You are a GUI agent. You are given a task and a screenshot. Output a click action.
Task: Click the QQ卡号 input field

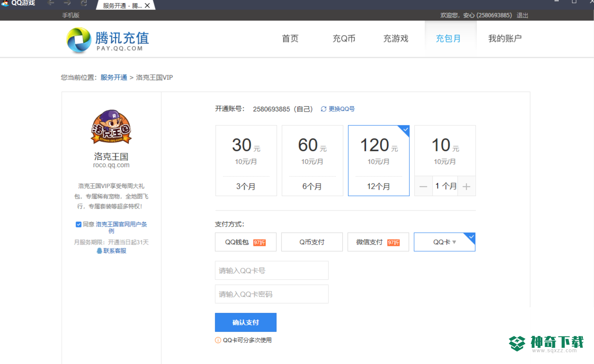pos(272,271)
